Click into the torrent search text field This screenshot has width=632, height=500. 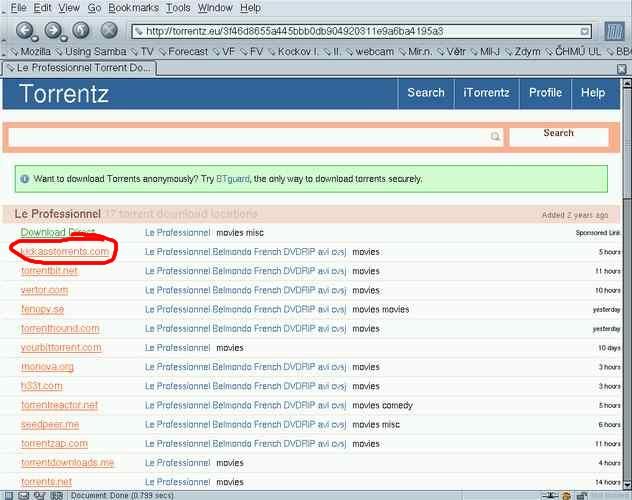pyautogui.click(x=256, y=137)
